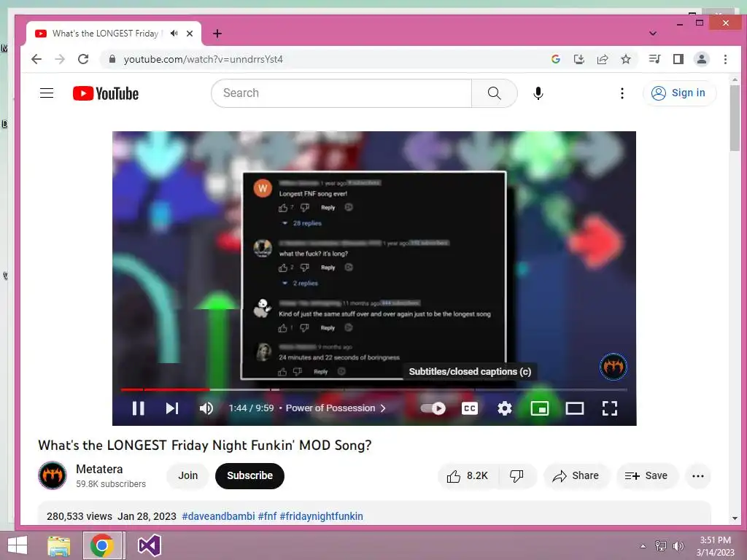Open Chrome's three-dot menu
The height and width of the screenshot is (560, 747).
click(725, 59)
